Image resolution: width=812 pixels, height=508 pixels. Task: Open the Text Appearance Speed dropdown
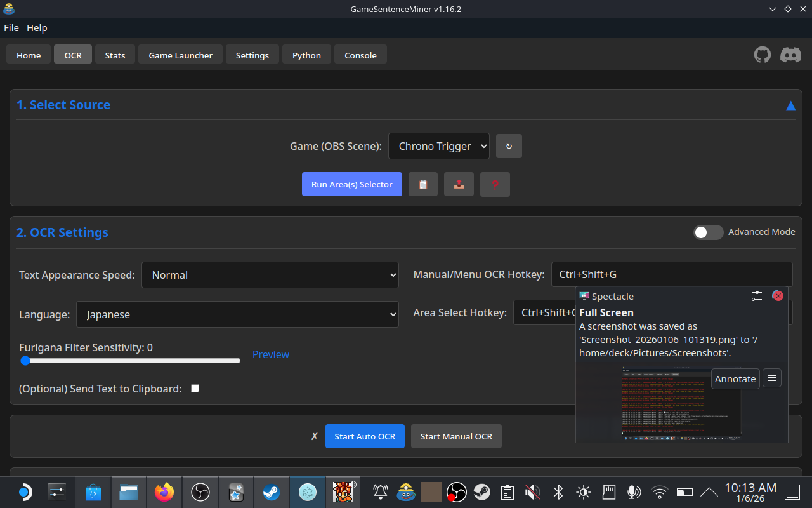click(270, 274)
